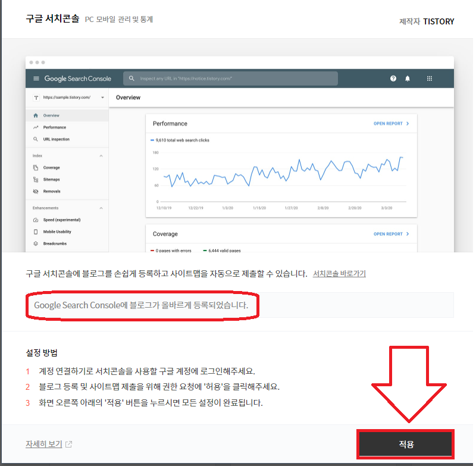476x466 pixels.
Task: Open the 서치콘솔 바로가기 link
Action: (x=339, y=274)
